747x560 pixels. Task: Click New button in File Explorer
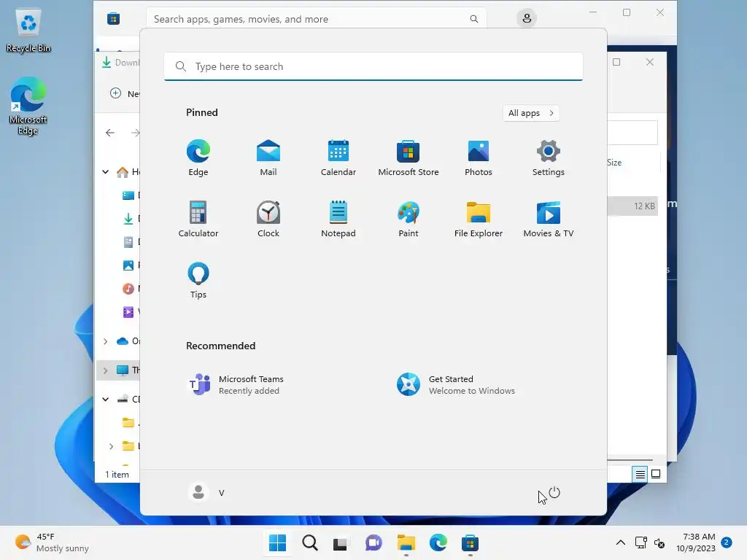[x=125, y=93]
